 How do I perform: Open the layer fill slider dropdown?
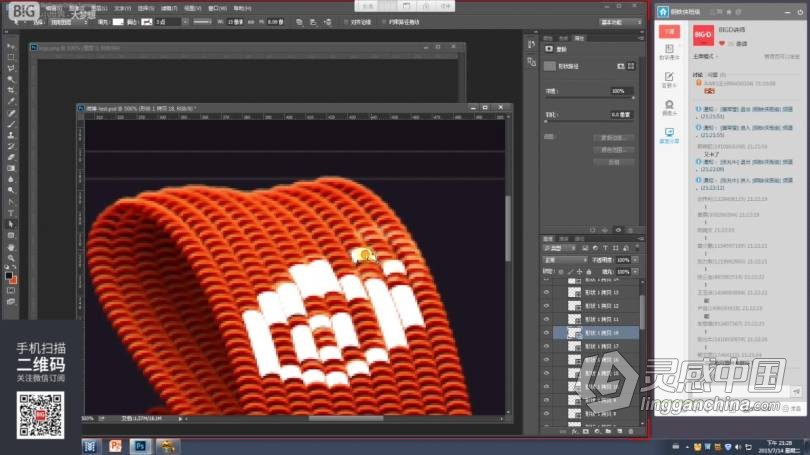point(635,272)
